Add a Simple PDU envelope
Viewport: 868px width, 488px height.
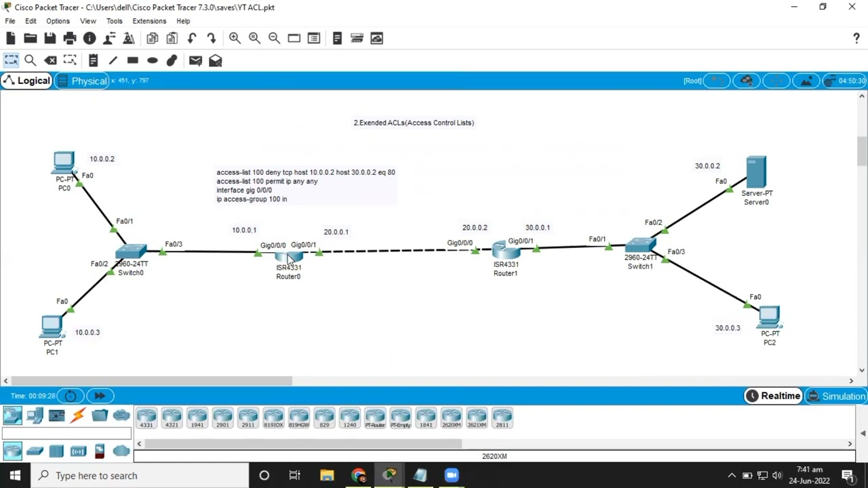click(x=195, y=61)
